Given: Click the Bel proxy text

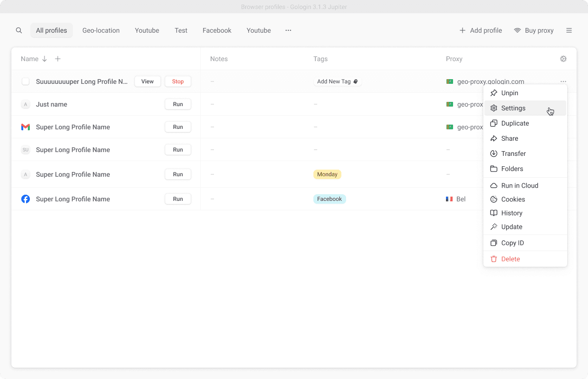Looking at the screenshot, I should [461, 199].
